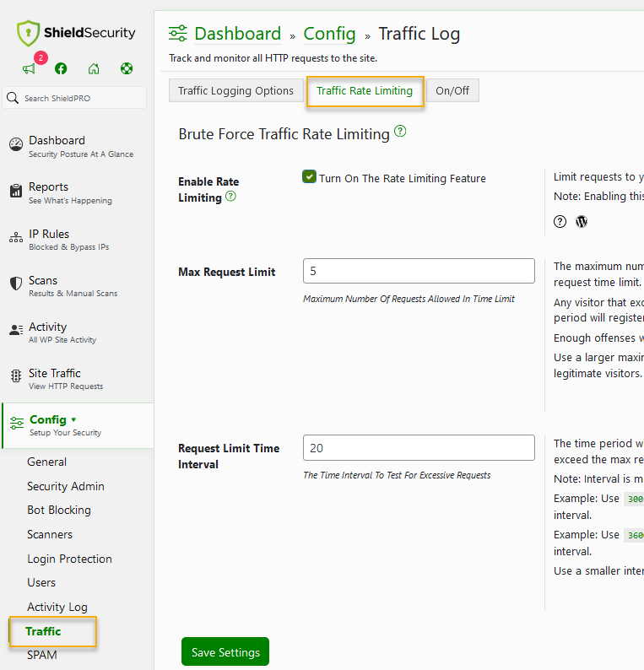
Task: Select the Traffic Rate Limiting tab
Action: tap(365, 90)
